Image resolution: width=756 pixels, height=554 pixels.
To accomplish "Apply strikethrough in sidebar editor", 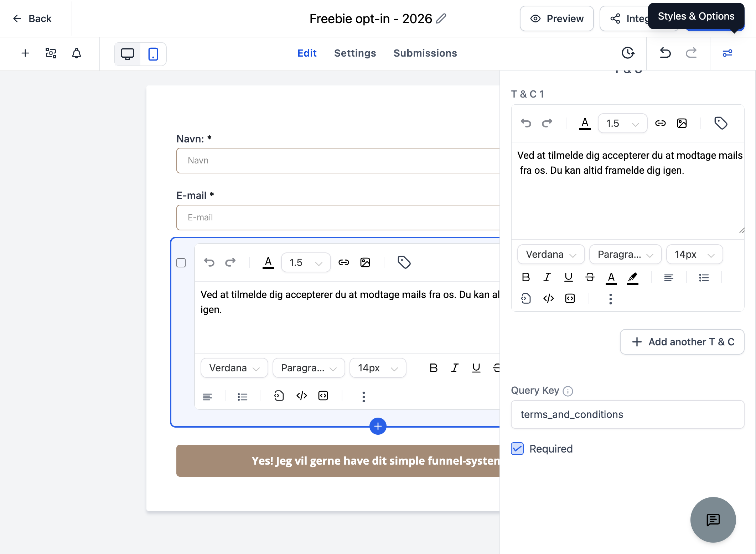I will coord(590,277).
